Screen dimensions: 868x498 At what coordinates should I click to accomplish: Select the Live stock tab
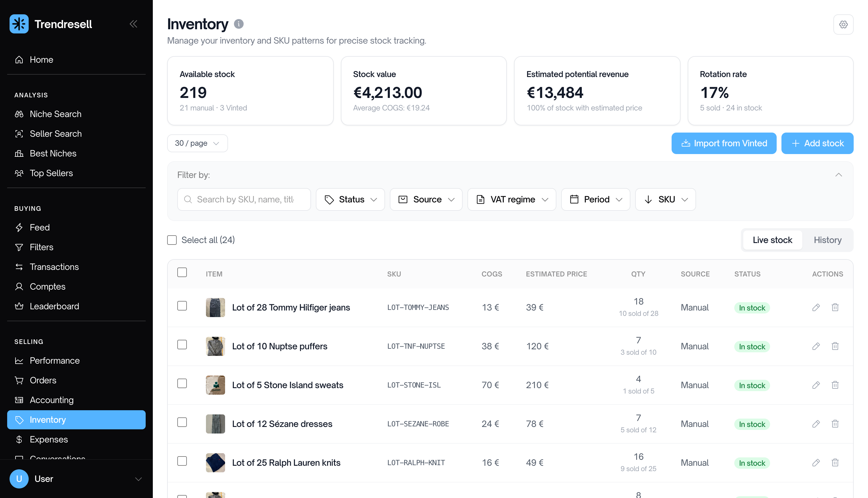click(772, 240)
